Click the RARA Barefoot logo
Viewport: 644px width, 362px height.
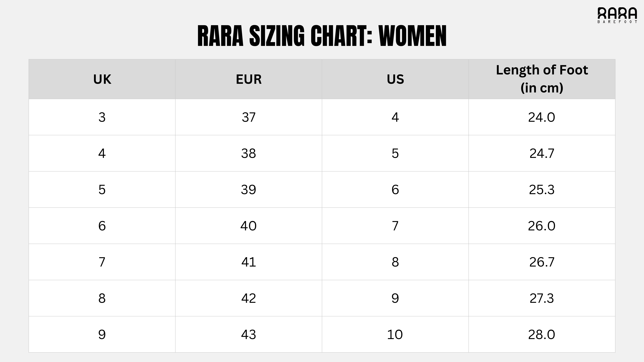[617, 15]
